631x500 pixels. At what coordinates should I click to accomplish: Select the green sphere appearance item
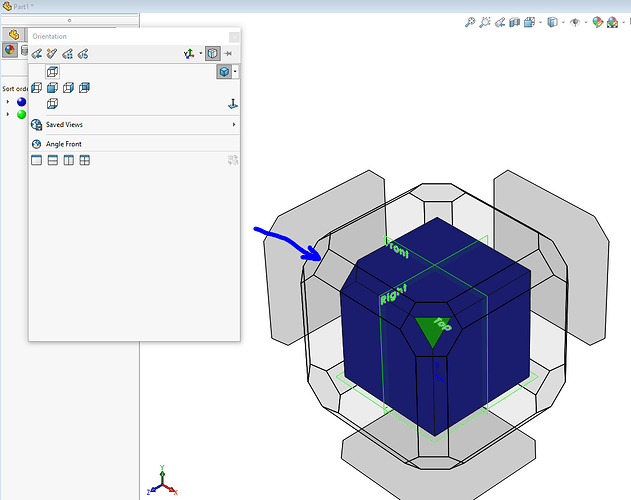pyautogui.click(x=20, y=114)
